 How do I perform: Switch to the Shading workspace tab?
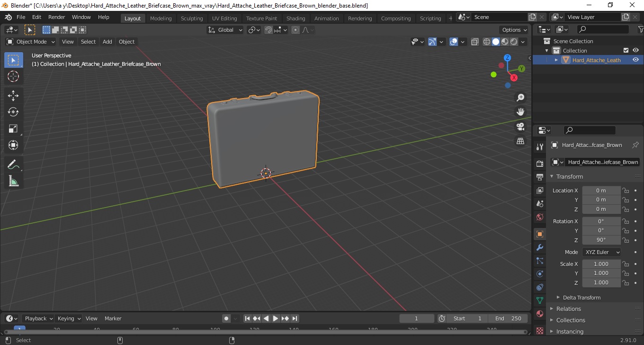point(295,18)
